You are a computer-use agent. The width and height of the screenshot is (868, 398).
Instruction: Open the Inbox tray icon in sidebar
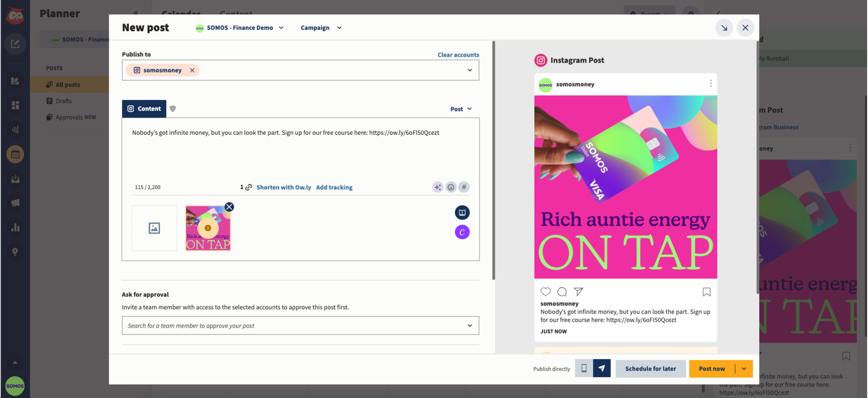(15, 179)
